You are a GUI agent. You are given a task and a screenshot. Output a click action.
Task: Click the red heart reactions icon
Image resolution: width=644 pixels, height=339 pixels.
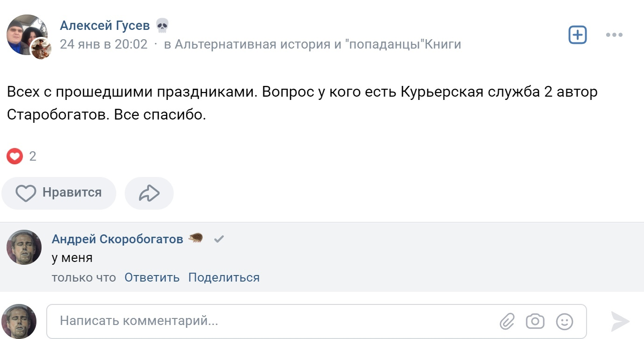14,156
